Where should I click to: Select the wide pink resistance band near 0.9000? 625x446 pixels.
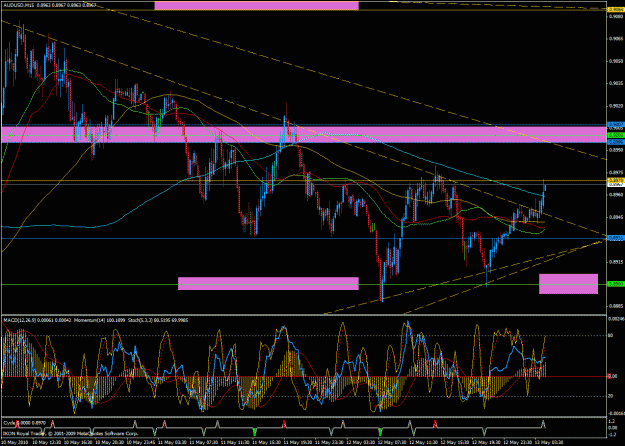click(x=303, y=134)
